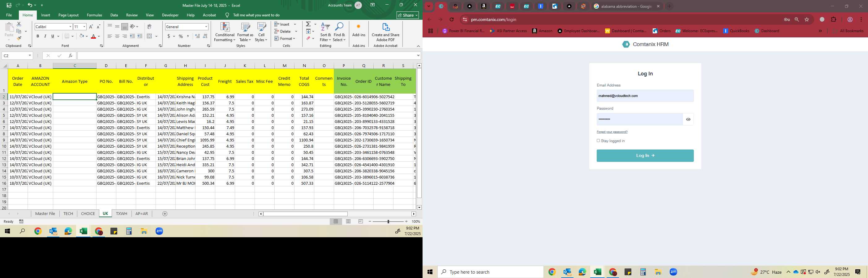The height and width of the screenshot is (278, 868).
Task: Click the Share button in Excel
Action: tap(408, 15)
